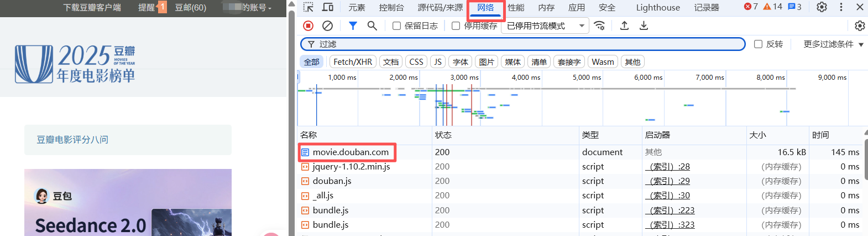The width and height of the screenshot is (868, 236).
Task: Click script icon of jquery-1.10.2.min.js row
Action: pos(305,167)
